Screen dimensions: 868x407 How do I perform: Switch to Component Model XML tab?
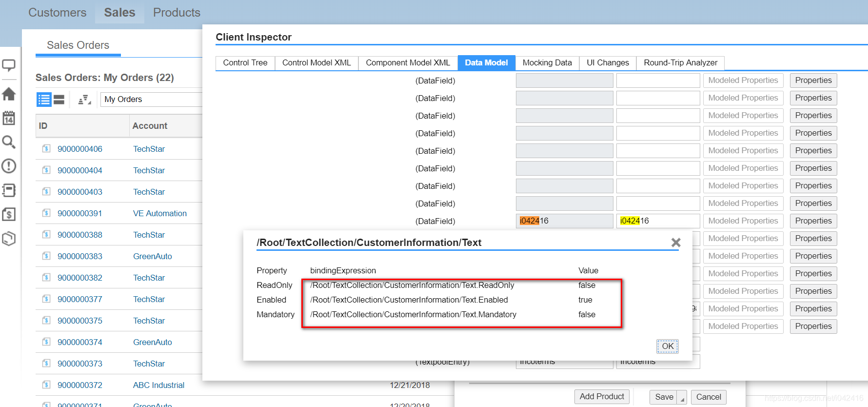click(x=408, y=63)
